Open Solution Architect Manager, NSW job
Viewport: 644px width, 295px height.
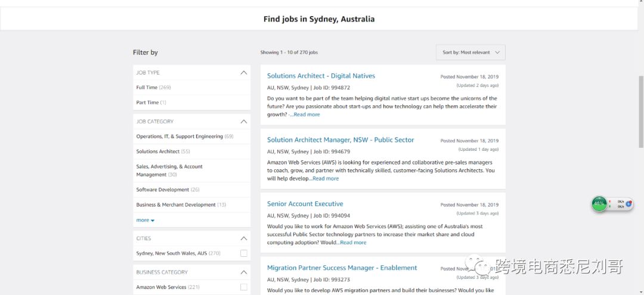tap(340, 140)
